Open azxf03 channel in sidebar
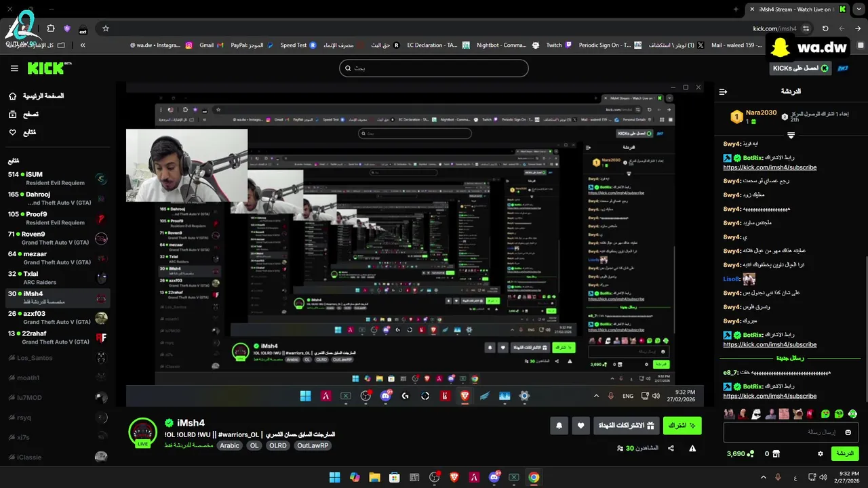 click(58, 318)
